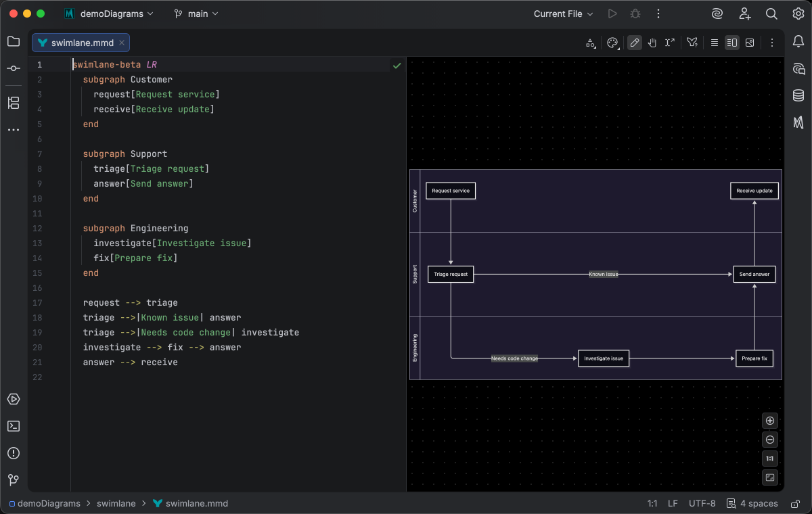
Task: Open the UTF-8 encoding selector
Action: coord(702,504)
